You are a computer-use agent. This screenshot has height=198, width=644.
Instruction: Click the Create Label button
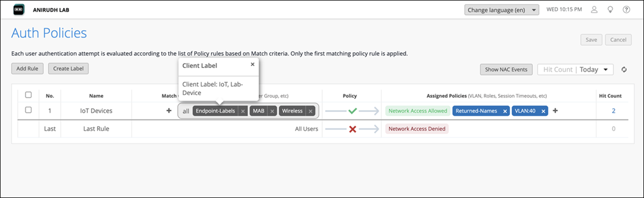click(x=68, y=69)
